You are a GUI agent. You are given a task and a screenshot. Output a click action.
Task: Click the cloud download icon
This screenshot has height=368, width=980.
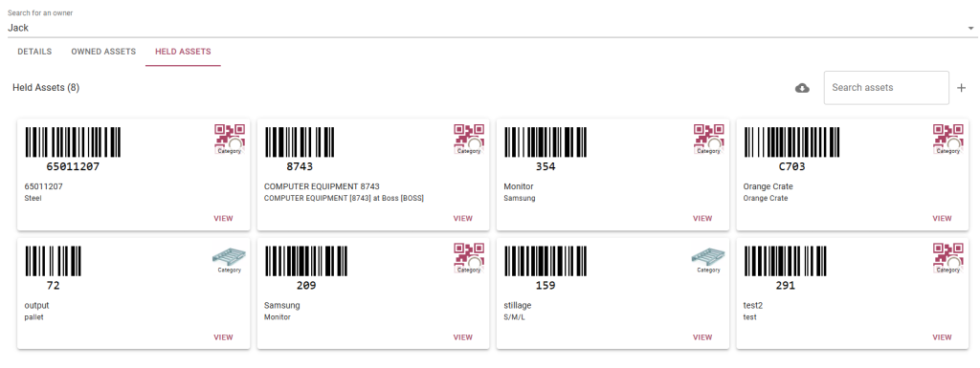pyautogui.click(x=802, y=88)
